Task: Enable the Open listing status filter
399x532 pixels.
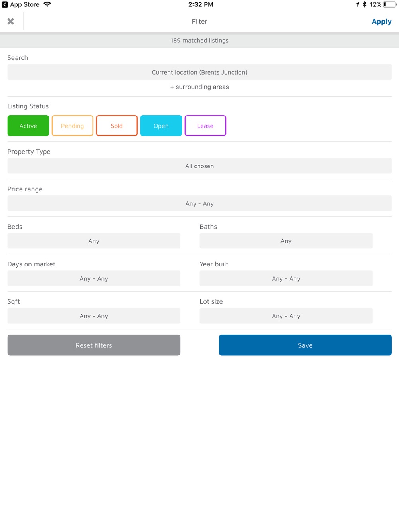Action: click(161, 126)
